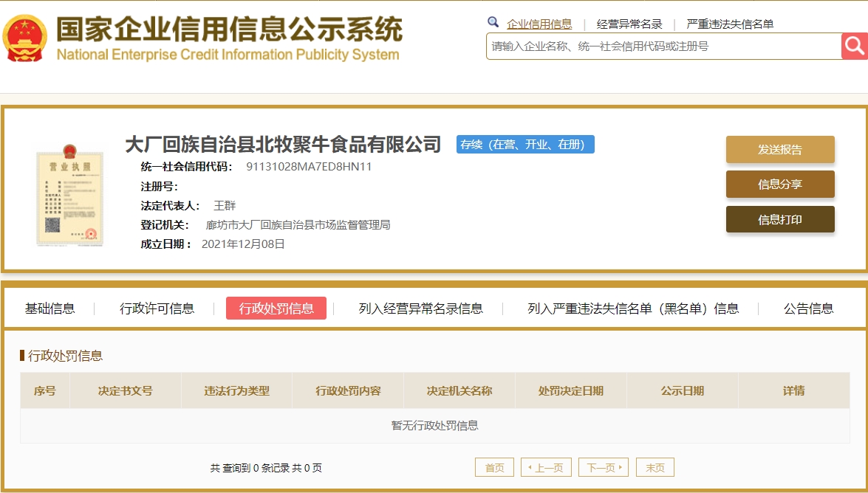Click the legal representative name 王群
Viewport: 868px width, 493px height.
225,206
